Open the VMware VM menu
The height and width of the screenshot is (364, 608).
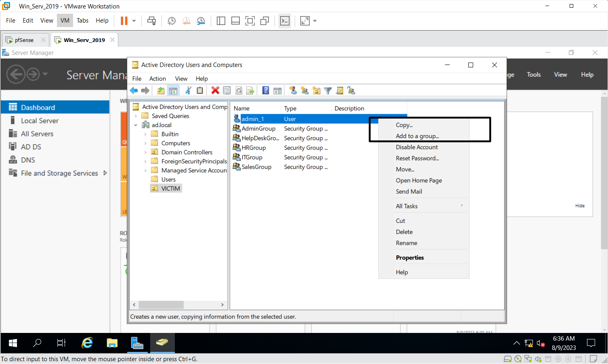pos(65,21)
